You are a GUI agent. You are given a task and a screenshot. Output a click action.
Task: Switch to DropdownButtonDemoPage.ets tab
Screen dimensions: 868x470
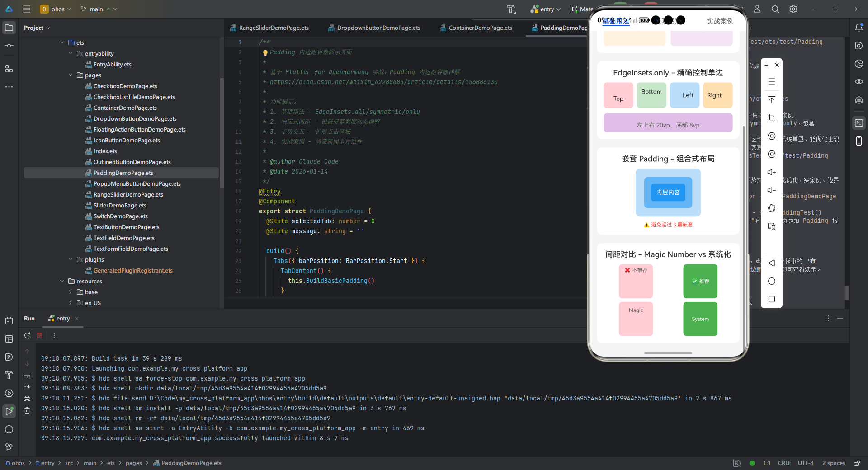coord(374,28)
